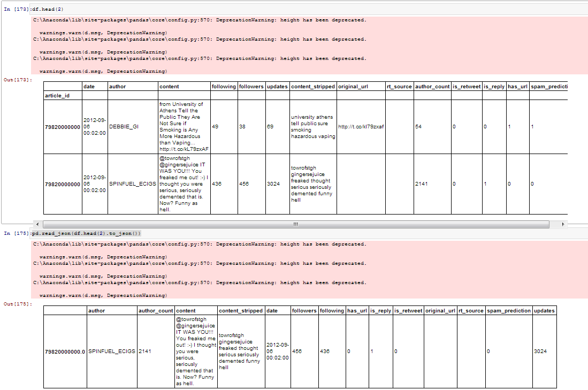Click rt_source header in second table

coord(471,310)
